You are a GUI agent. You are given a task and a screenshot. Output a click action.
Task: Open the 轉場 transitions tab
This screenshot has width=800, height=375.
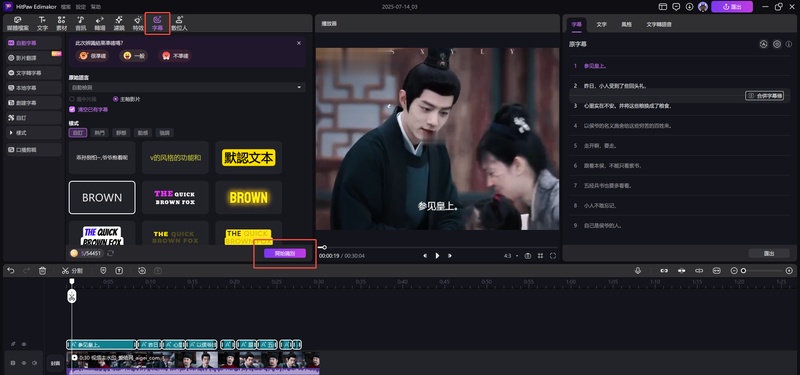tap(100, 23)
